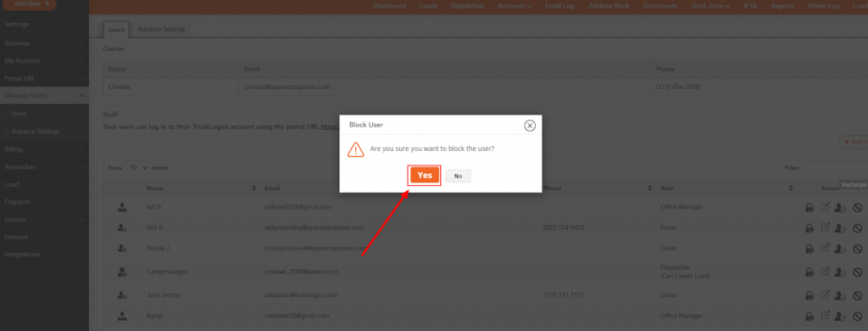Decline blocking with the No button
Image resolution: width=868 pixels, height=331 pixels.
coord(458,176)
